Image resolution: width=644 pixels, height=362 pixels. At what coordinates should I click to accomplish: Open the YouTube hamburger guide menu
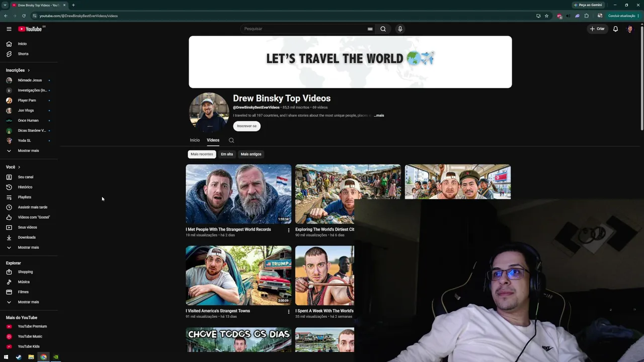9,29
